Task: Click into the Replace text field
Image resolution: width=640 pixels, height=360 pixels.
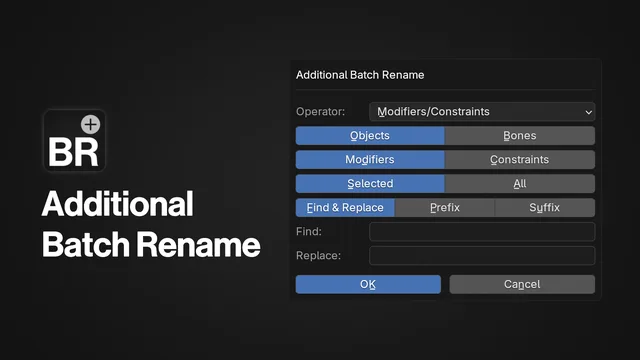Action: 482,256
